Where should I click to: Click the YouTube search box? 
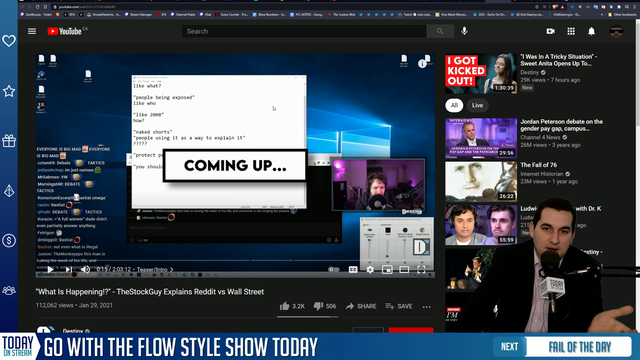(x=304, y=31)
